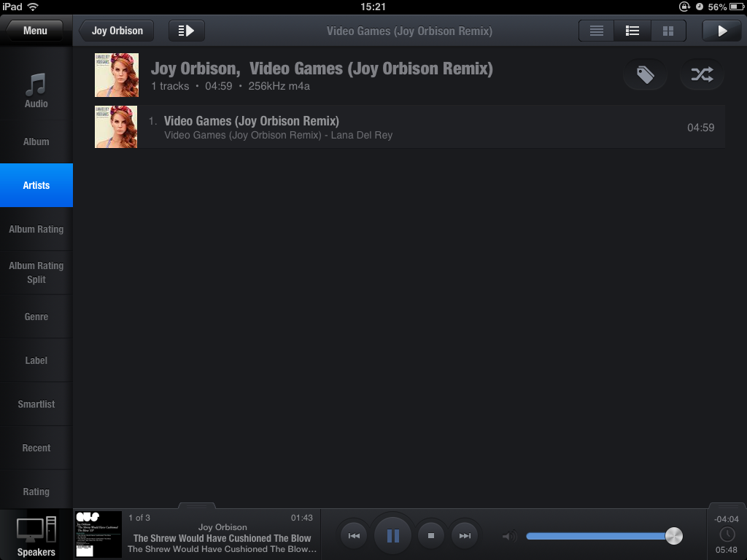
Task: Tap the Wi-Fi icon in status bar
Action: pyautogui.click(x=33, y=7)
